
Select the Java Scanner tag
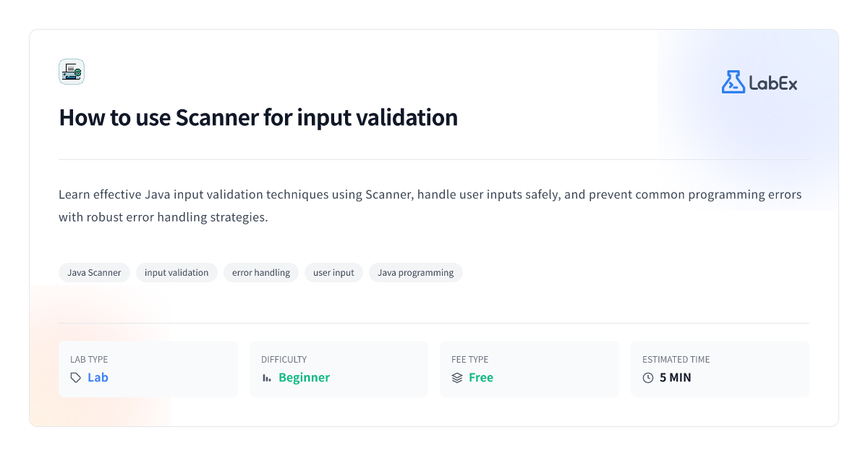point(94,273)
